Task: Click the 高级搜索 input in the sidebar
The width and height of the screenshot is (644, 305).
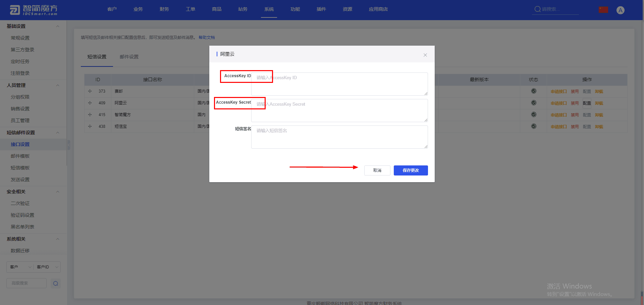Action: pyautogui.click(x=26, y=283)
